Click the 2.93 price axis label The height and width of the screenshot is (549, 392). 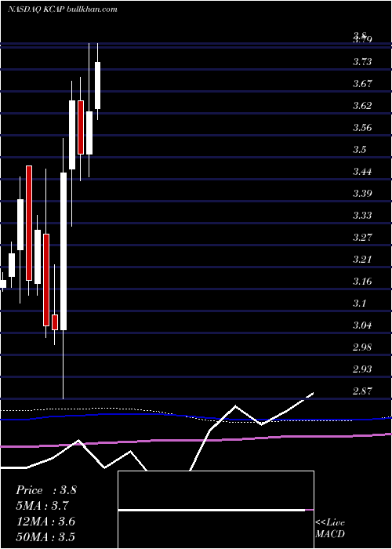pyautogui.click(x=362, y=369)
